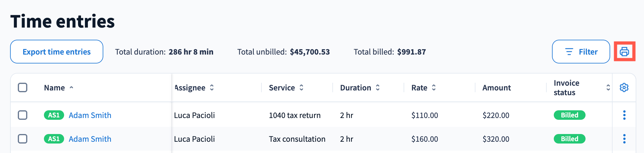
Task: Click Billed status badge for Tax consultation
Action: (x=569, y=139)
